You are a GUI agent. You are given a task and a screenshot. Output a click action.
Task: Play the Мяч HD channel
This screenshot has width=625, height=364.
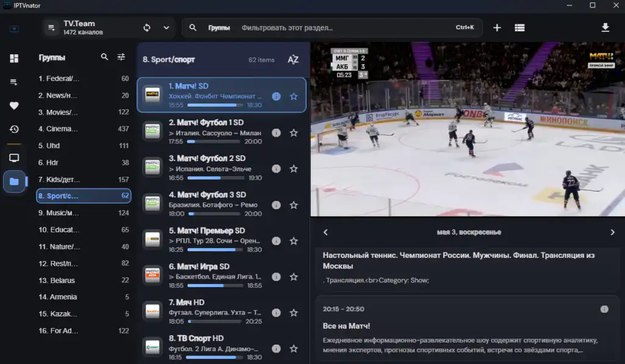point(222,312)
